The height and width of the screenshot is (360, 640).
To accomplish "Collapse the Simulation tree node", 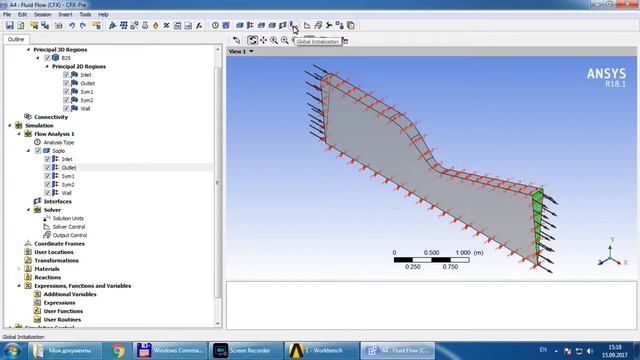I will click(x=9, y=125).
